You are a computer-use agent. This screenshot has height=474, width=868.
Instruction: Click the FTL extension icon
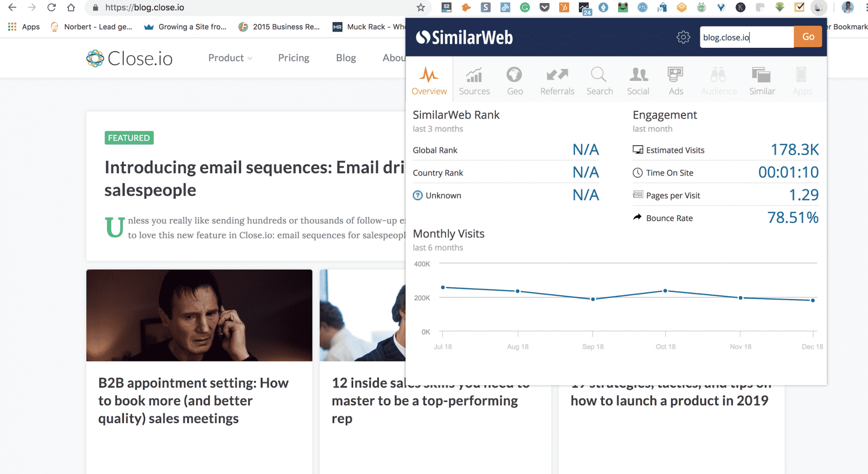click(642, 7)
